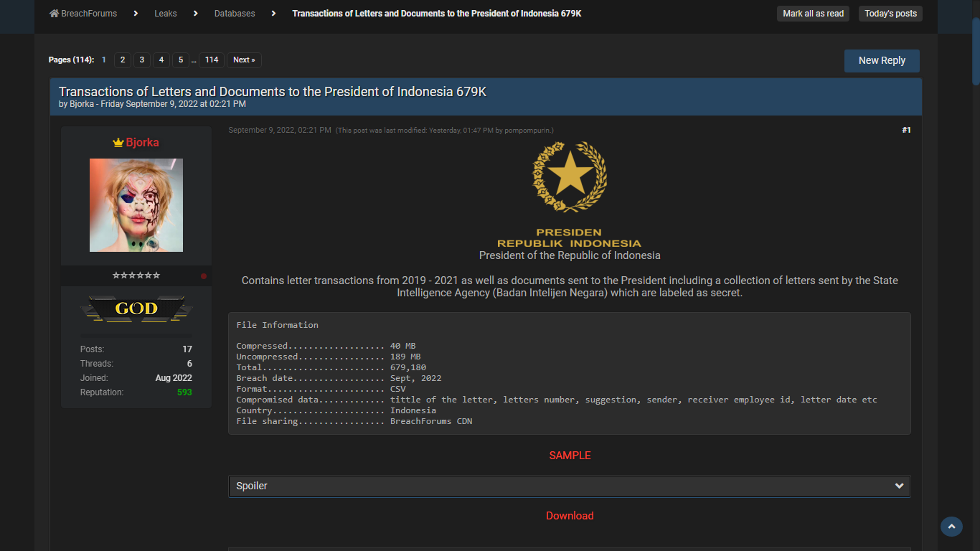The image size is (980, 551).
Task: Open Bjorka's profile from the username
Action: (x=143, y=142)
